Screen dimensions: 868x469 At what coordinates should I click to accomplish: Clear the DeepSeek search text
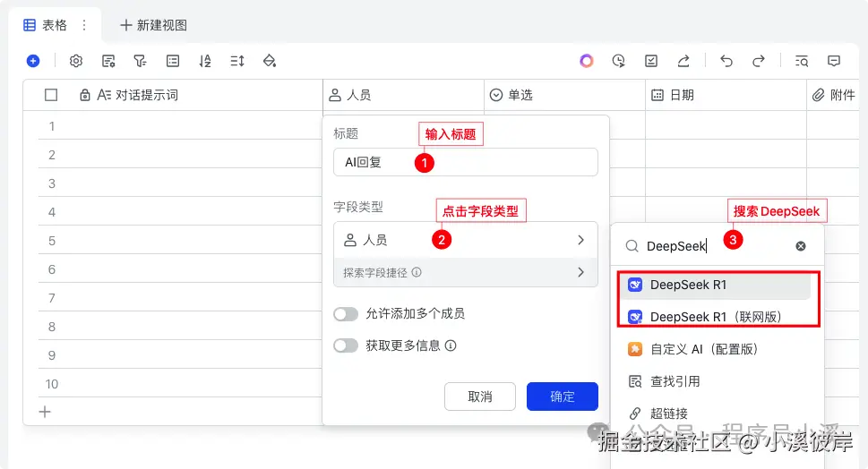click(x=801, y=246)
